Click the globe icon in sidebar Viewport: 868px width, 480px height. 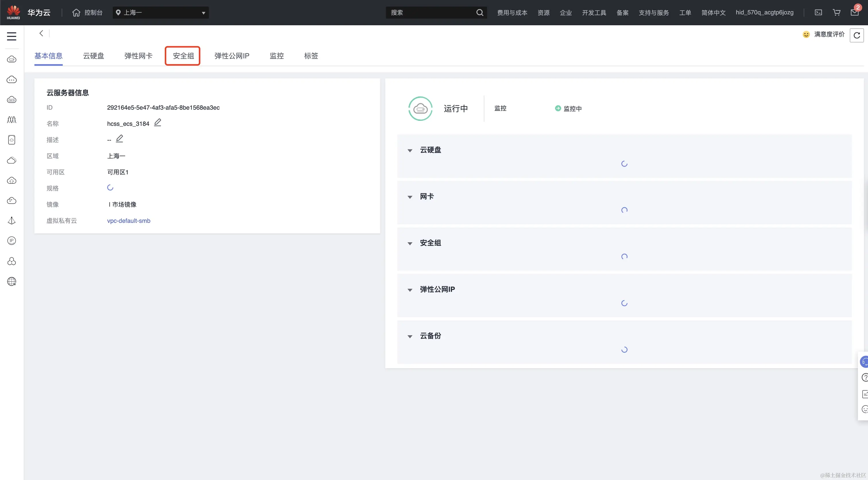(x=11, y=281)
